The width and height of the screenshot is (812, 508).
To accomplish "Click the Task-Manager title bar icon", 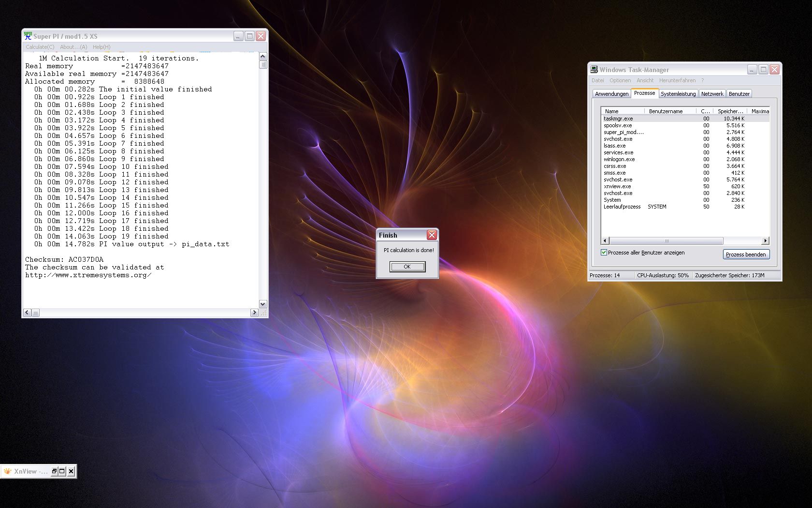I will tap(594, 70).
